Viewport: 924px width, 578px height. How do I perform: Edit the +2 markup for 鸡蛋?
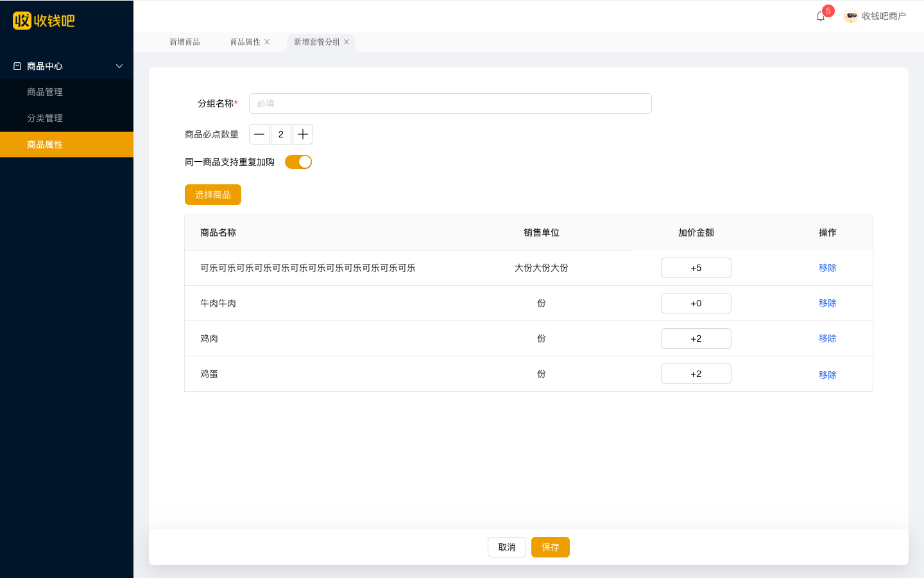click(696, 374)
